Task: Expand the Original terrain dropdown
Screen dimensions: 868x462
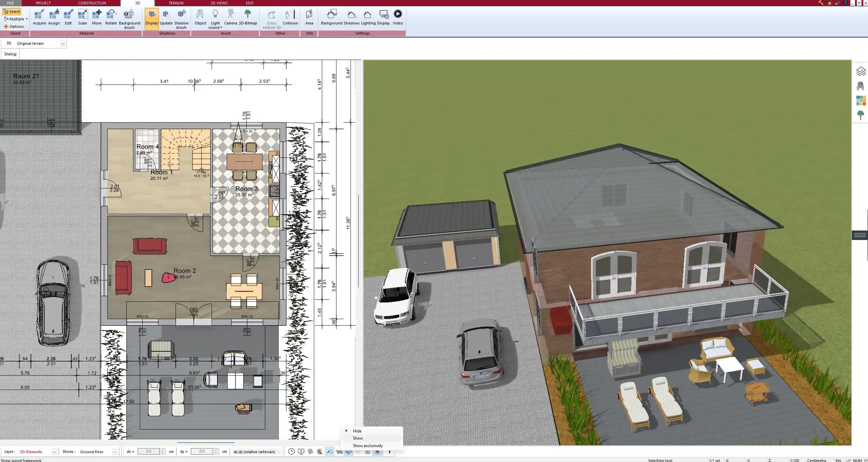Action: tap(63, 43)
